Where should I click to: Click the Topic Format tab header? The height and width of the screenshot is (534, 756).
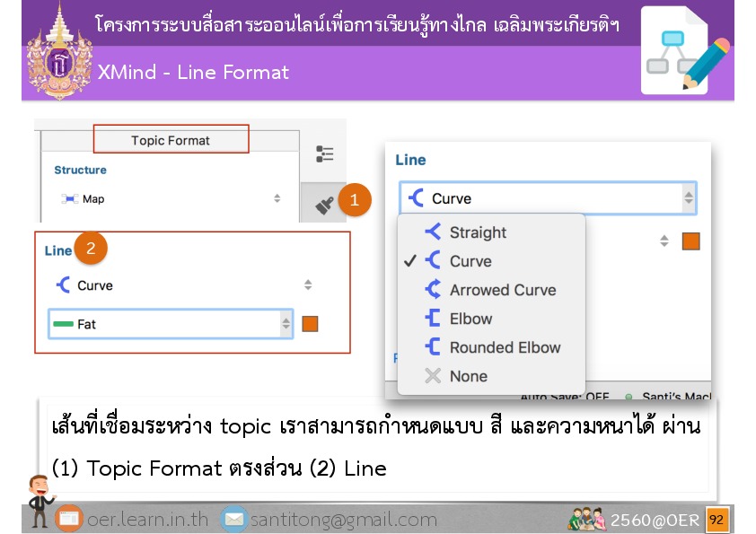click(x=171, y=140)
